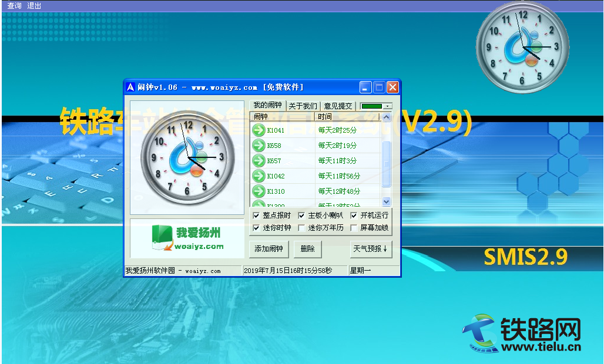Click the green arrow icon beside K1042
Image resolution: width=604 pixels, height=364 pixels.
pos(259,176)
